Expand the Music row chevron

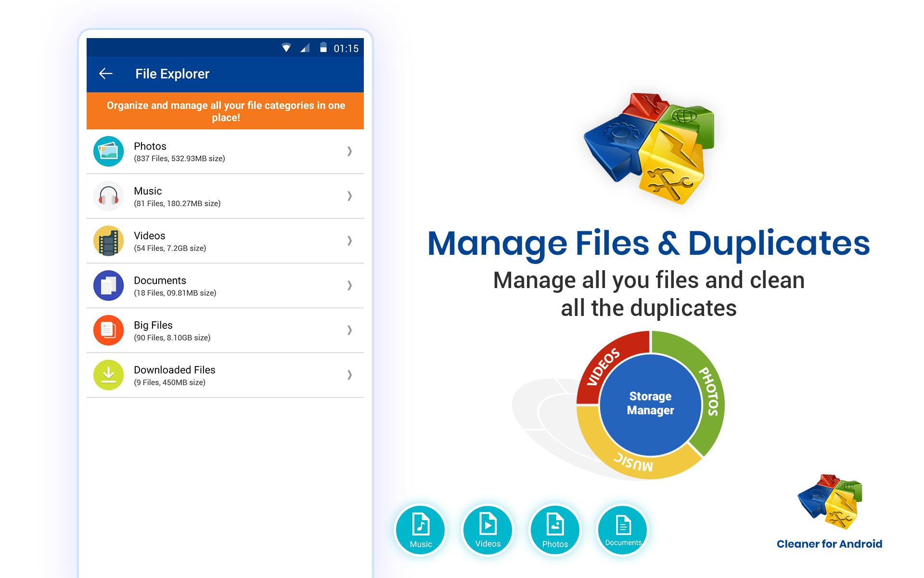click(350, 196)
